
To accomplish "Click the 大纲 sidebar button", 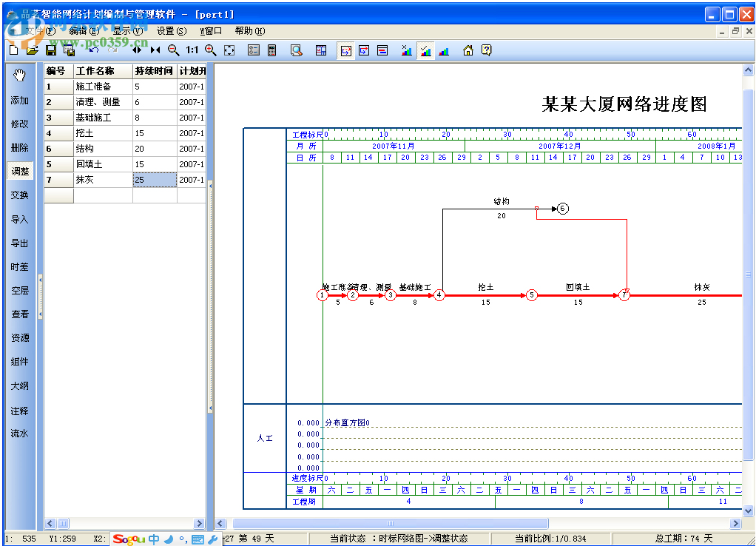I will click(20, 386).
